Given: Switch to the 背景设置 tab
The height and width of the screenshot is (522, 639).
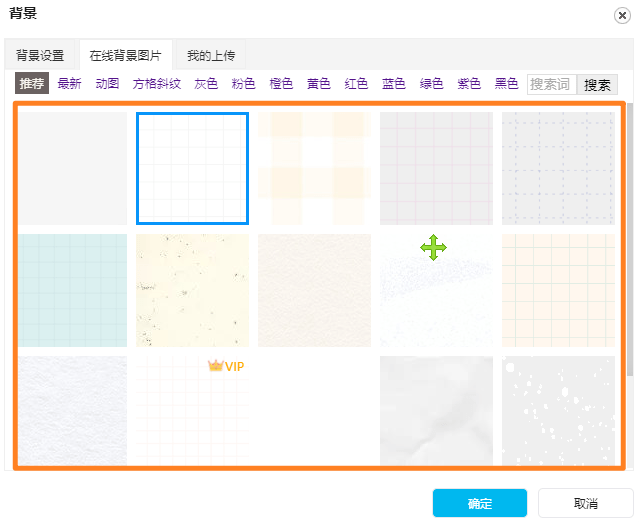Looking at the screenshot, I should pos(40,55).
